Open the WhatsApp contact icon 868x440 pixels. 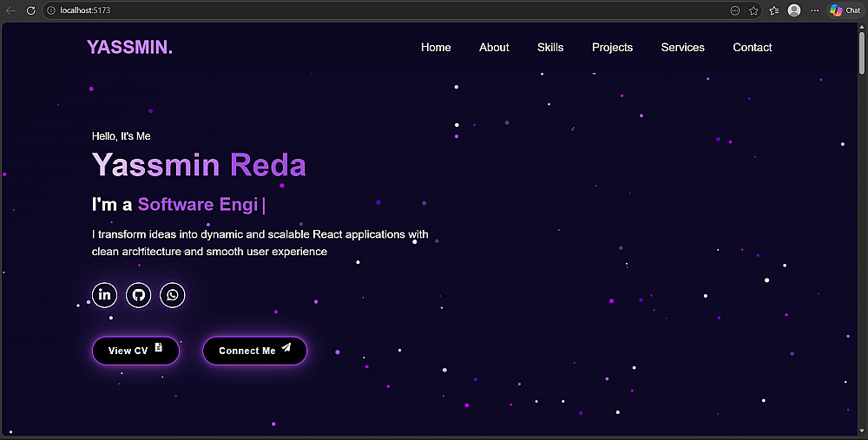tap(172, 294)
